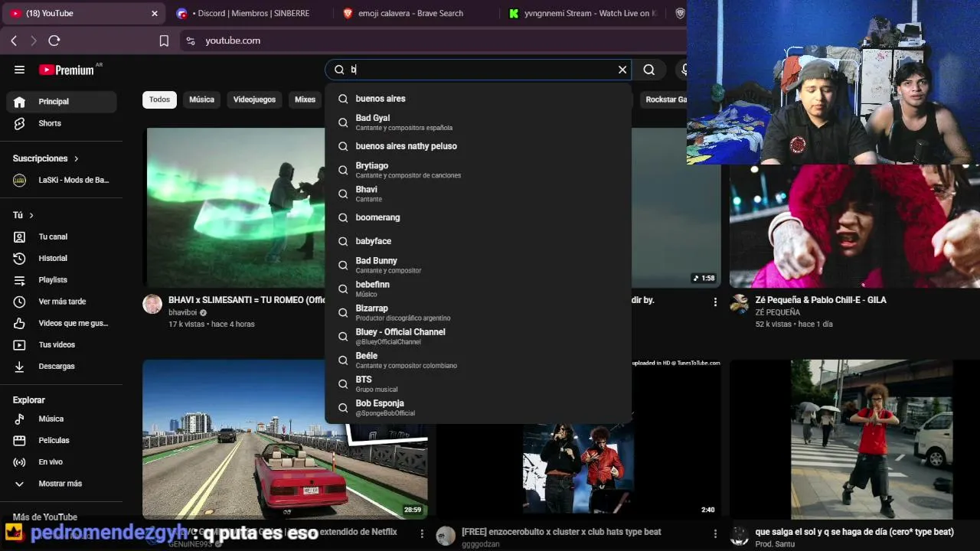The width and height of the screenshot is (980, 551).
Task: Open the YouTube guide hamburger menu
Action: tap(19, 70)
